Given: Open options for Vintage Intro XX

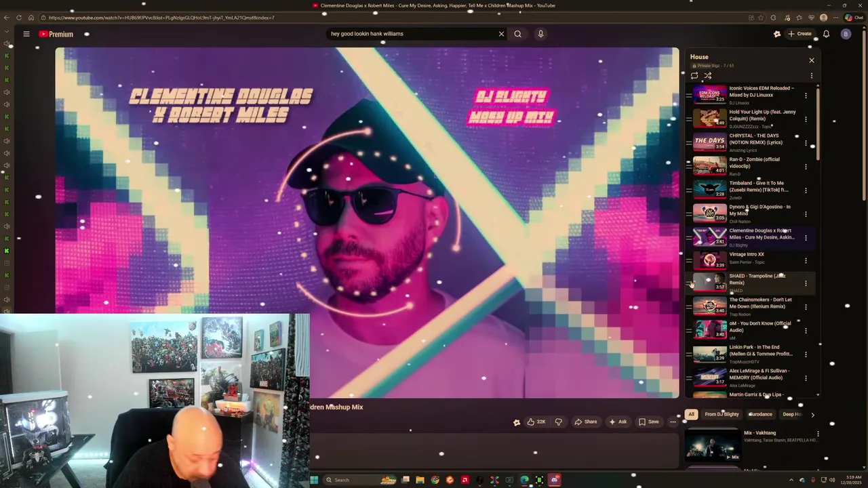Looking at the screenshot, I should tap(806, 260).
